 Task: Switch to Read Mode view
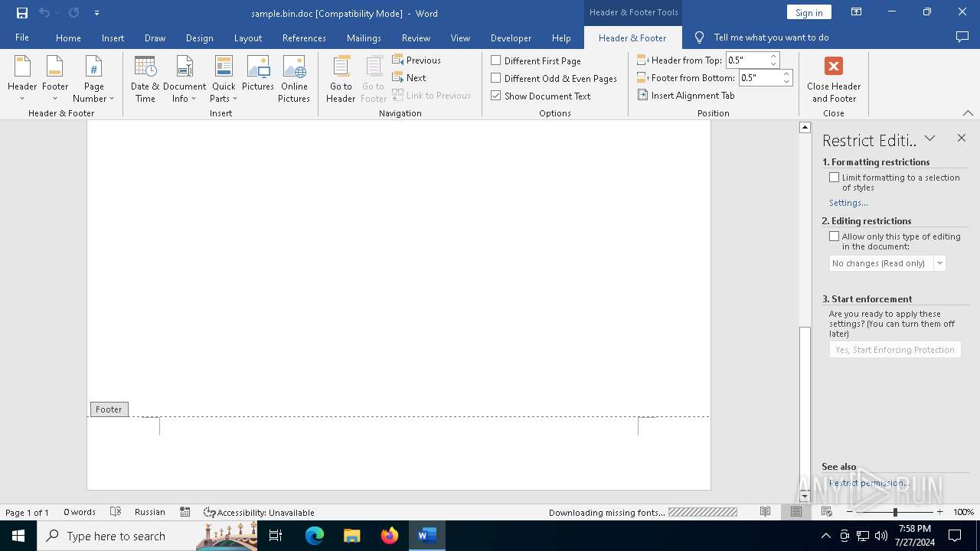pos(765,512)
